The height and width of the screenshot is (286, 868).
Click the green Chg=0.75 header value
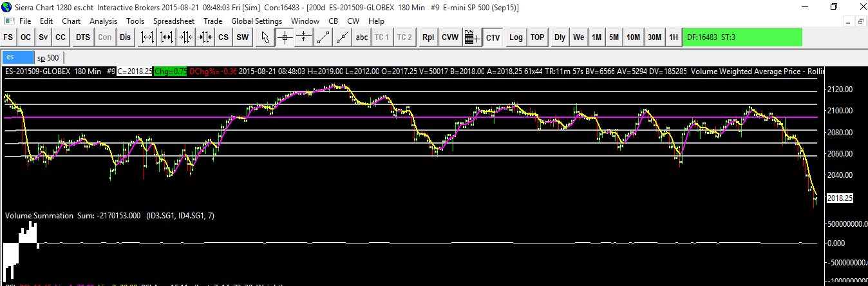click(171, 71)
